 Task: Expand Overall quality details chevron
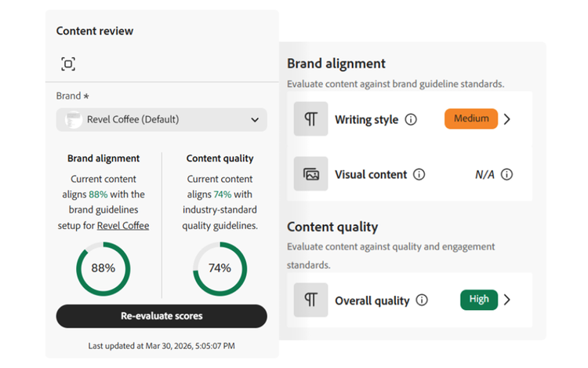pyautogui.click(x=507, y=300)
